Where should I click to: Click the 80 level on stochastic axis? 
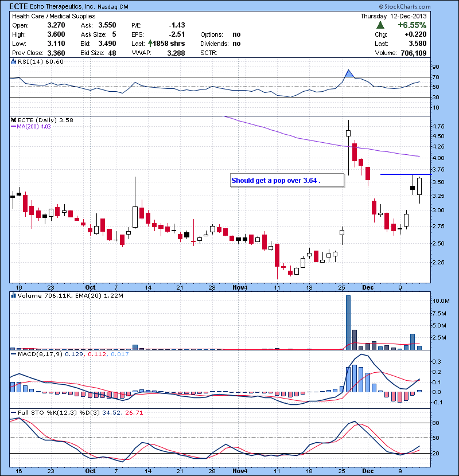click(435, 423)
